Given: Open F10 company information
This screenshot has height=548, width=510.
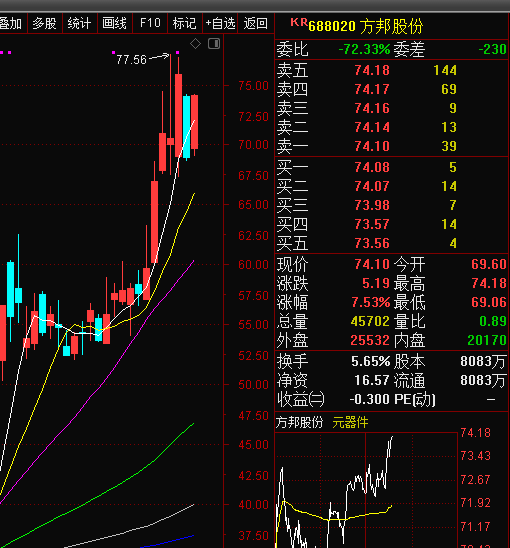Looking at the screenshot, I should click(x=150, y=23).
